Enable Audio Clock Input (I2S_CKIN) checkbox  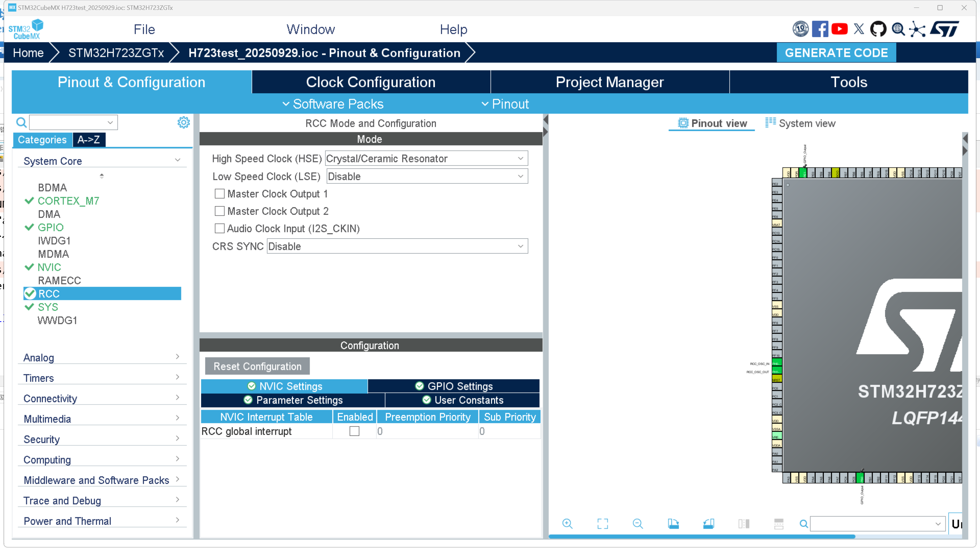[219, 228]
